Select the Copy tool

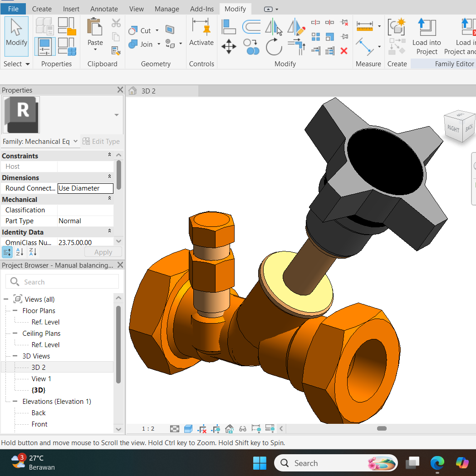point(251,46)
